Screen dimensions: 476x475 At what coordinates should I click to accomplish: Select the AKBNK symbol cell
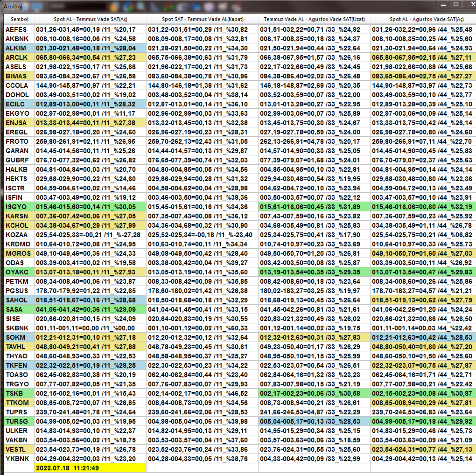[19, 39]
